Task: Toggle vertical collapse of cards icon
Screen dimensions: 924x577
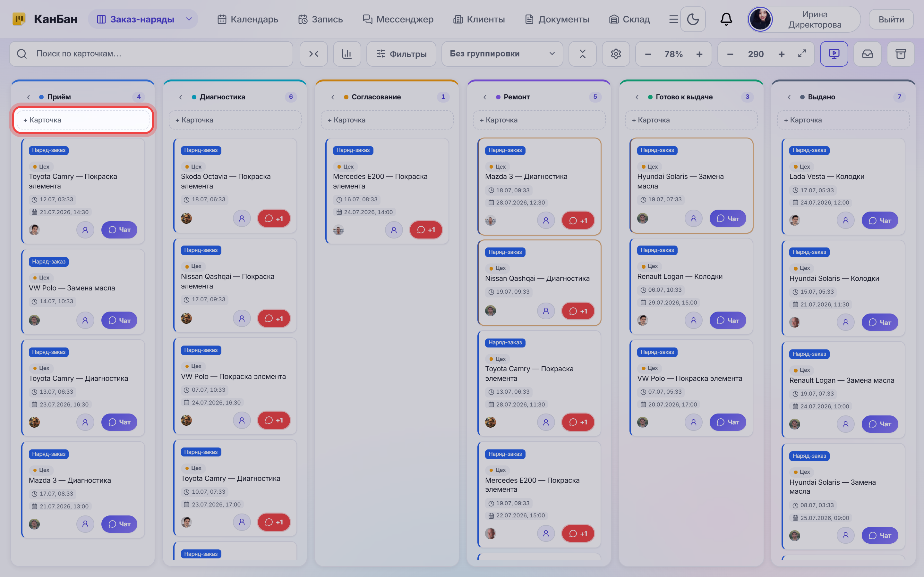Action: pos(582,54)
